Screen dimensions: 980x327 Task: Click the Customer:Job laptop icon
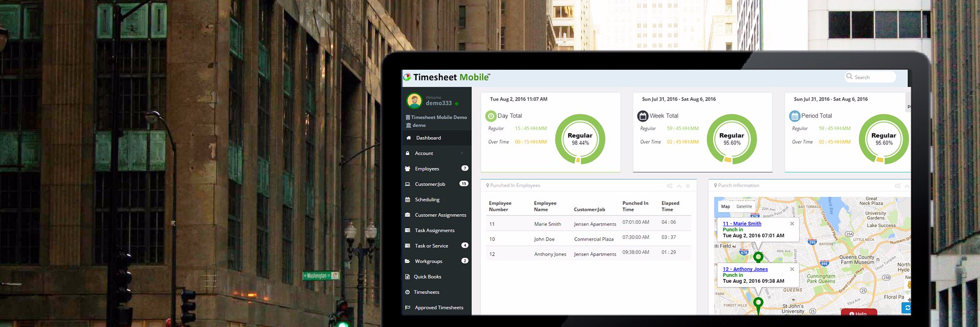pos(408,184)
